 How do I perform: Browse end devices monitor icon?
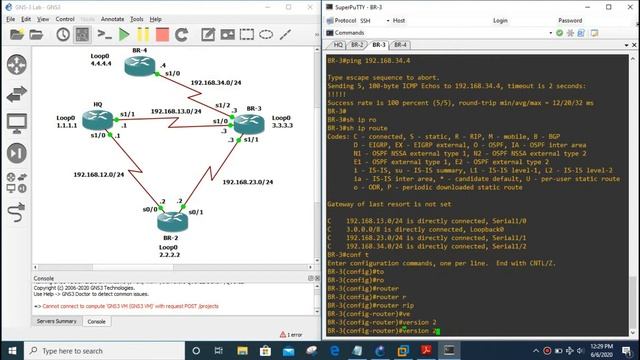(17, 124)
